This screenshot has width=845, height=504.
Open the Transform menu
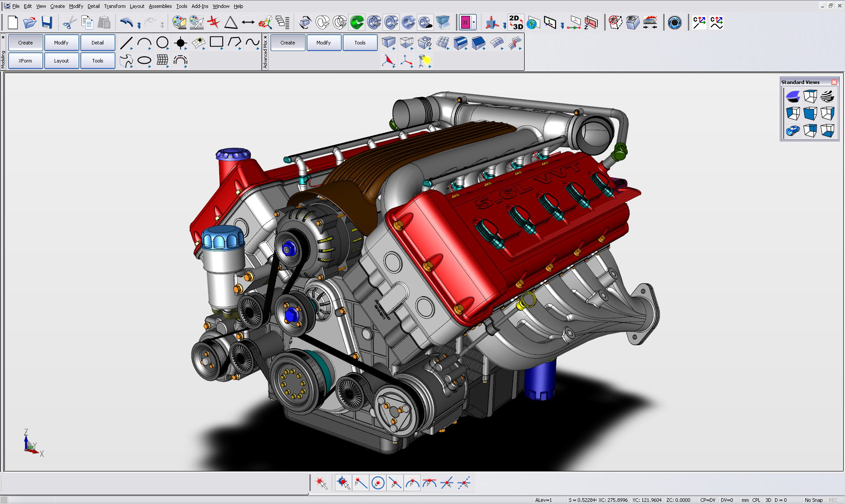[114, 6]
